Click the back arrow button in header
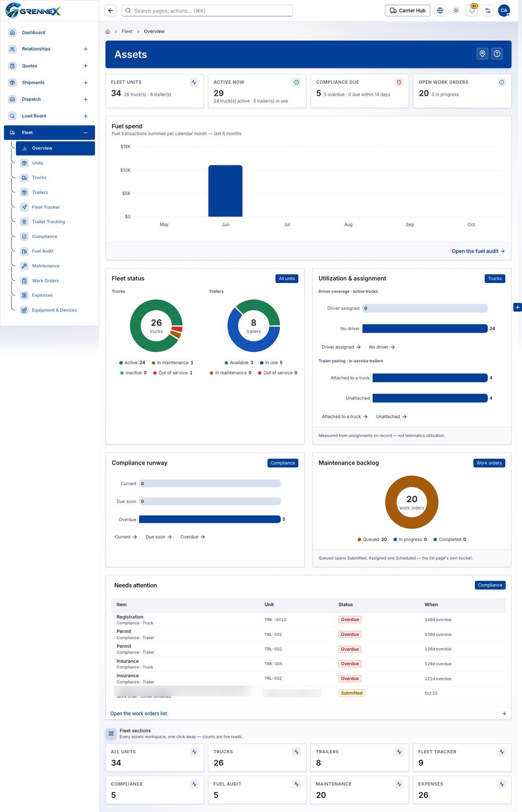The width and height of the screenshot is (522, 812). coord(111,11)
